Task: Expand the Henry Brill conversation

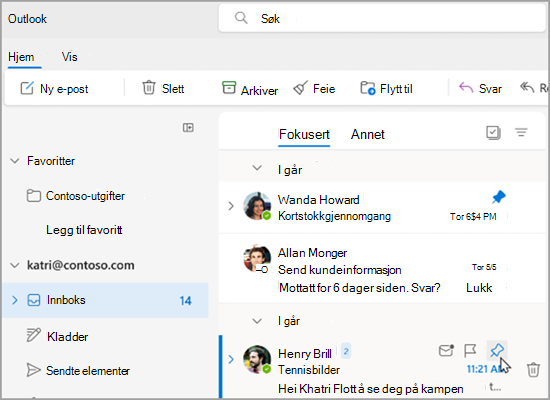Action: pyautogui.click(x=231, y=359)
